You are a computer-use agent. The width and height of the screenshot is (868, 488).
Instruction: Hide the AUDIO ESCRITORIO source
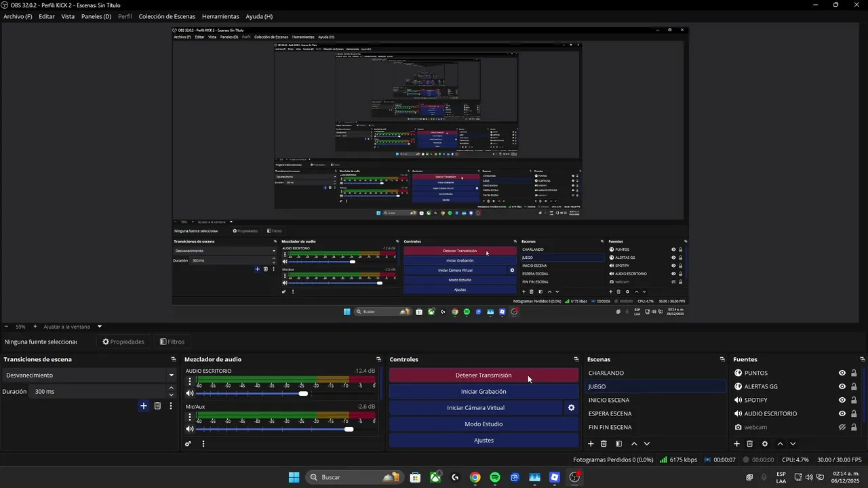(842, 413)
